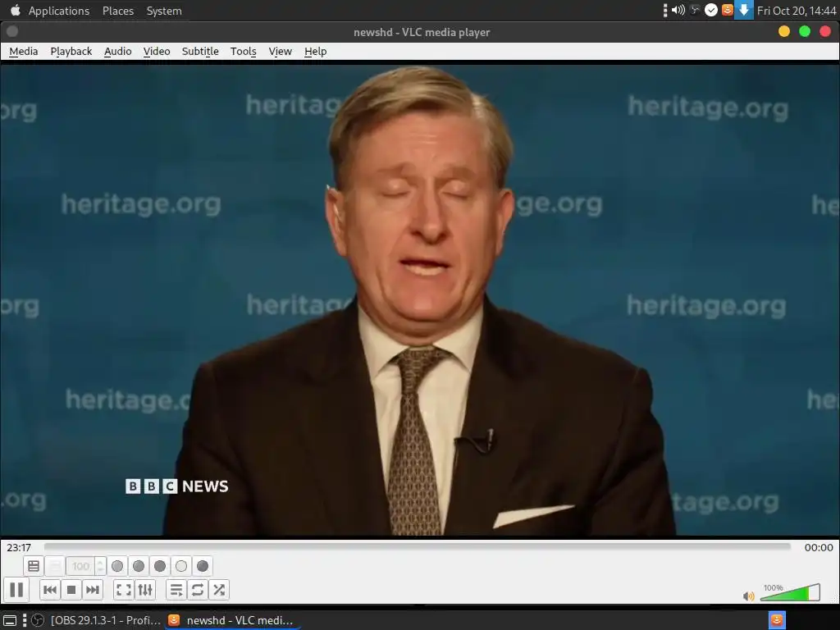Stop the video playback

[x=71, y=590]
